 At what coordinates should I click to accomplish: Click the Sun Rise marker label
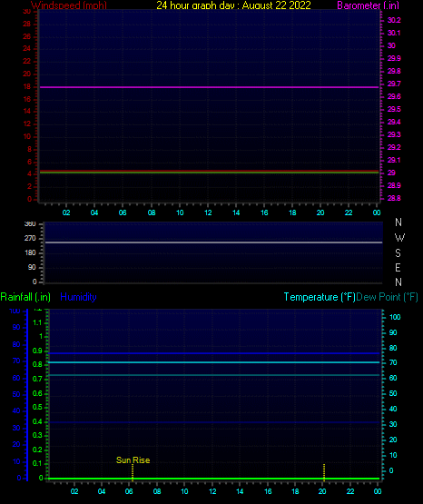(x=133, y=460)
